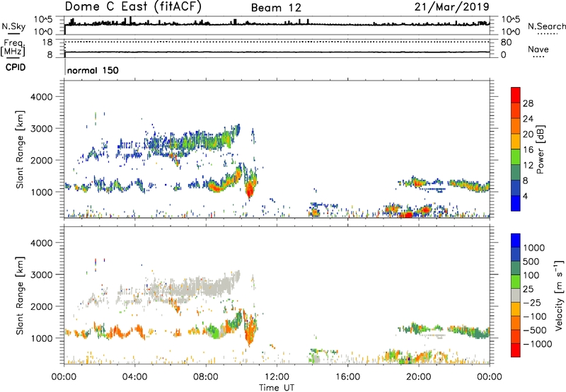Click the dotted line sample under N.Search
The width and height of the screenshot is (566, 392).
pos(547,33)
